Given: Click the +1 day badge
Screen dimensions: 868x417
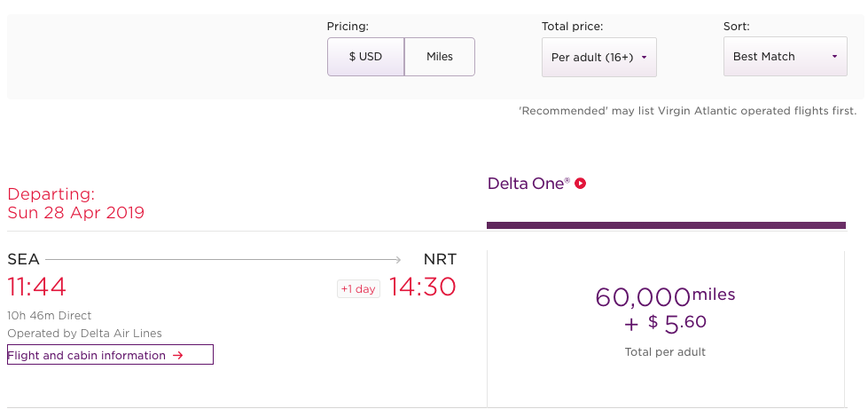Looking at the screenshot, I should pyautogui.click(x=358, y=289).
